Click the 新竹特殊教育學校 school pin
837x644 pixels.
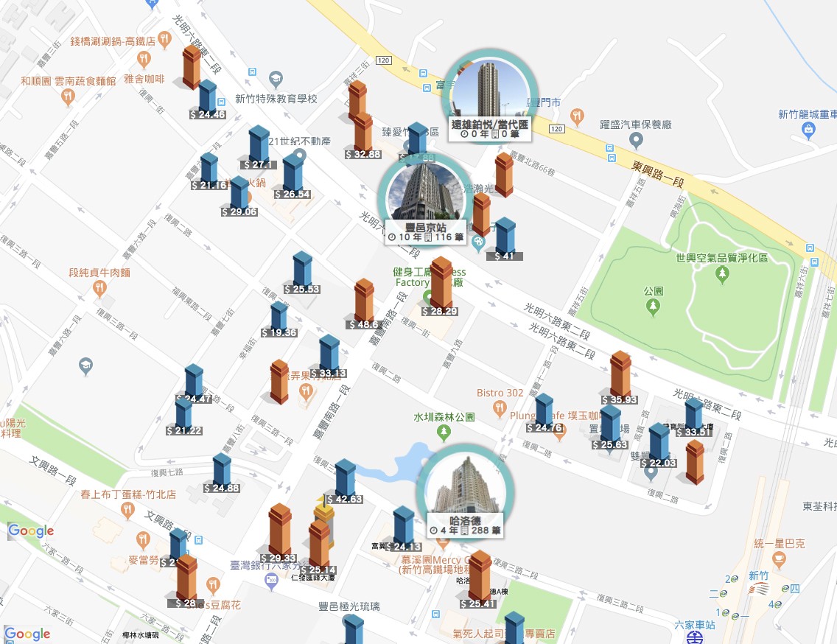coord(276,80)
